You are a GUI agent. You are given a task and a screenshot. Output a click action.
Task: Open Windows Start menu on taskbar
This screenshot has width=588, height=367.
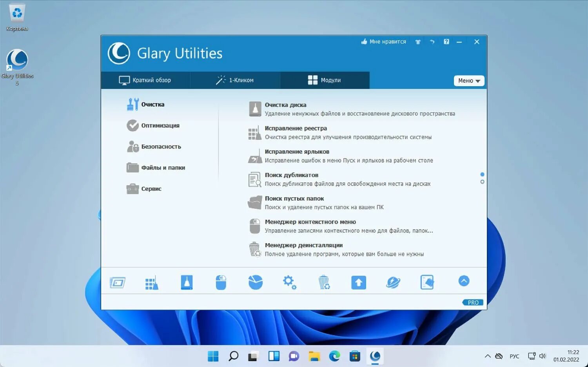(213, 356)
